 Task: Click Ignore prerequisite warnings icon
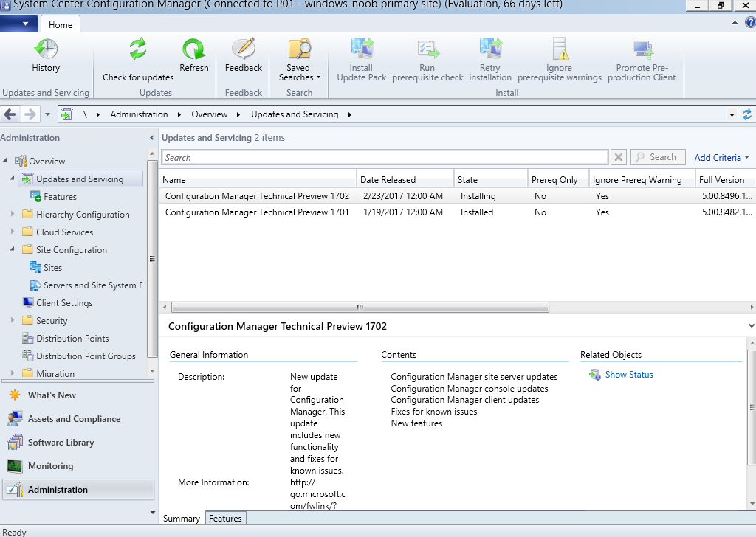coord(560,49)
